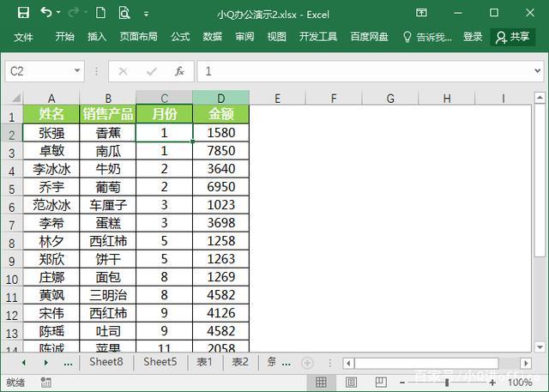Click header cell 金额
549x392 pixels.
(221, 114)
